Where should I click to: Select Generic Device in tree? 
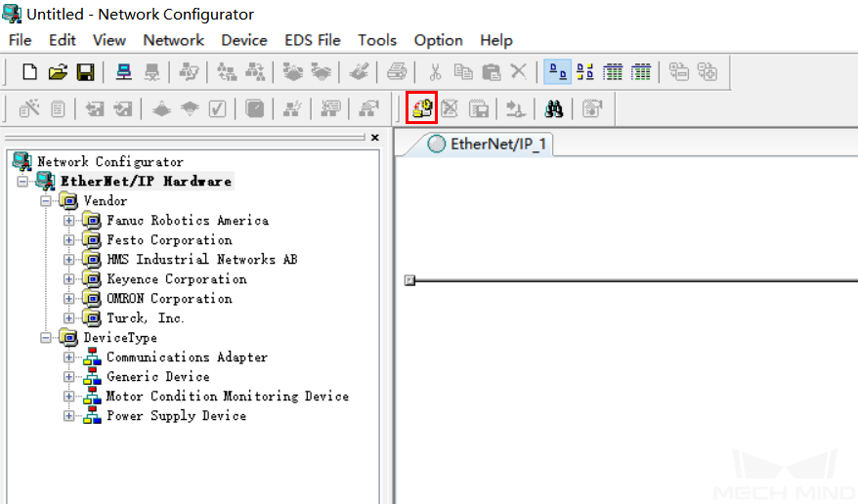157,377
